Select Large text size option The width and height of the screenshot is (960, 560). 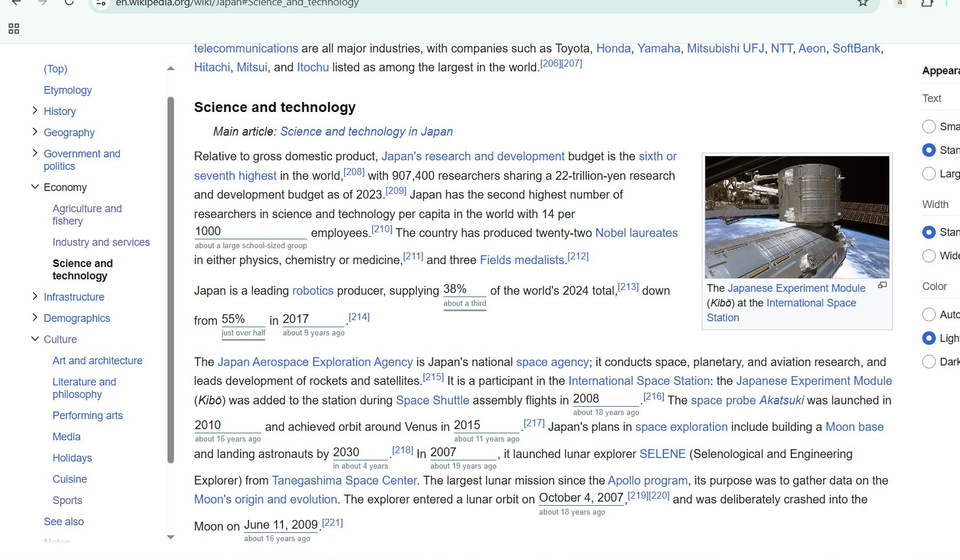pos(929,173)
